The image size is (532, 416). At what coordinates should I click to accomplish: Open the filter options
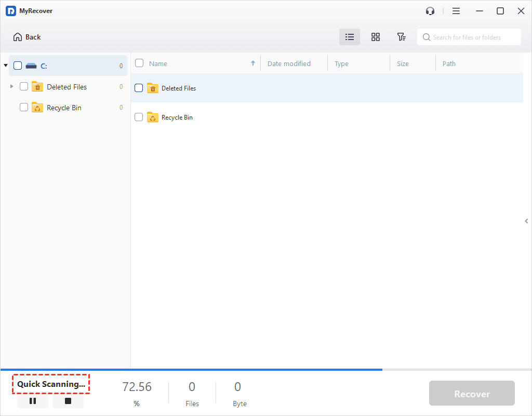pyautogui.click(x=401, y=36)
